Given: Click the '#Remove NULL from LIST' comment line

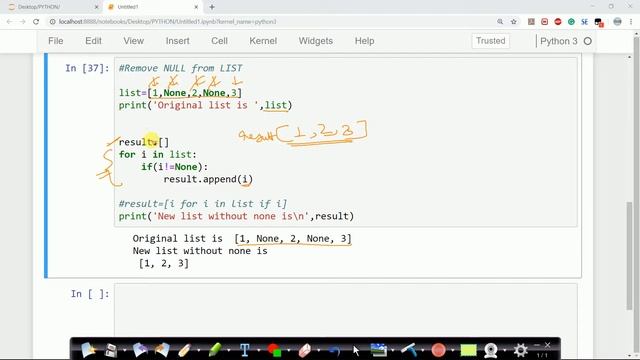Looking at the screenshot, I should coord(180,68).
